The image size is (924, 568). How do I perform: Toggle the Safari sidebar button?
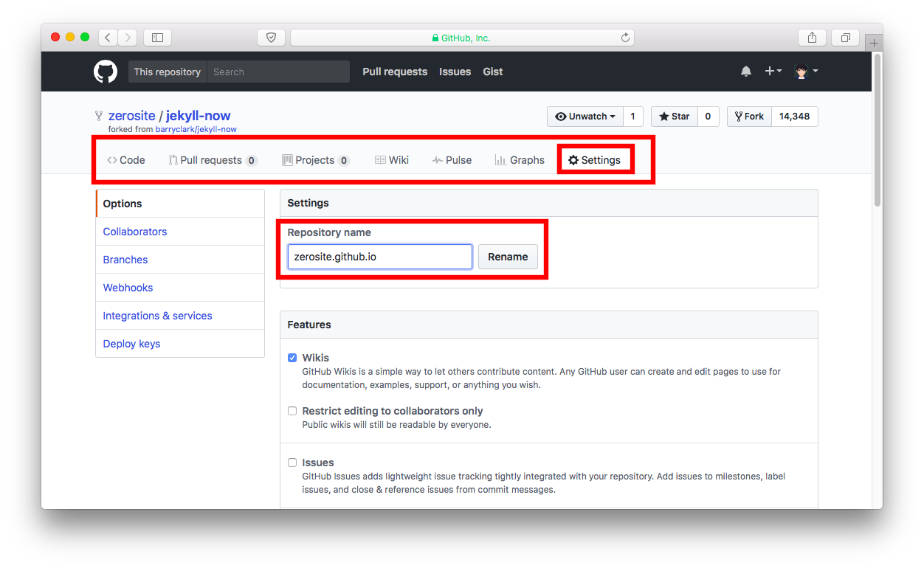157,38
